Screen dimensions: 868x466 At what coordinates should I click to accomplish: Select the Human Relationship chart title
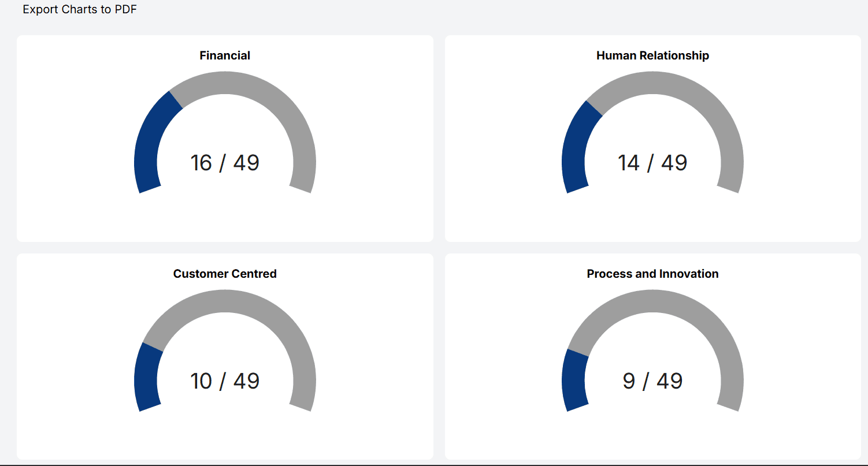[652, 55]
